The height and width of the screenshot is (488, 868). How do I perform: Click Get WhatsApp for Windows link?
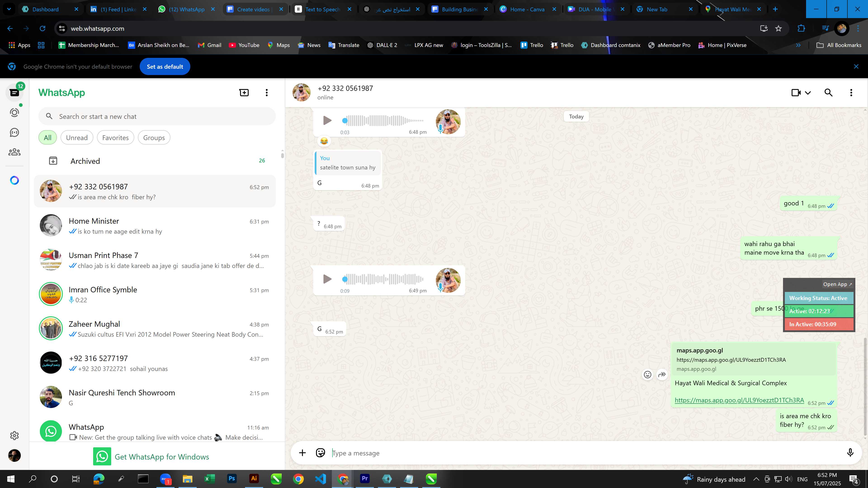coord(151,457)
